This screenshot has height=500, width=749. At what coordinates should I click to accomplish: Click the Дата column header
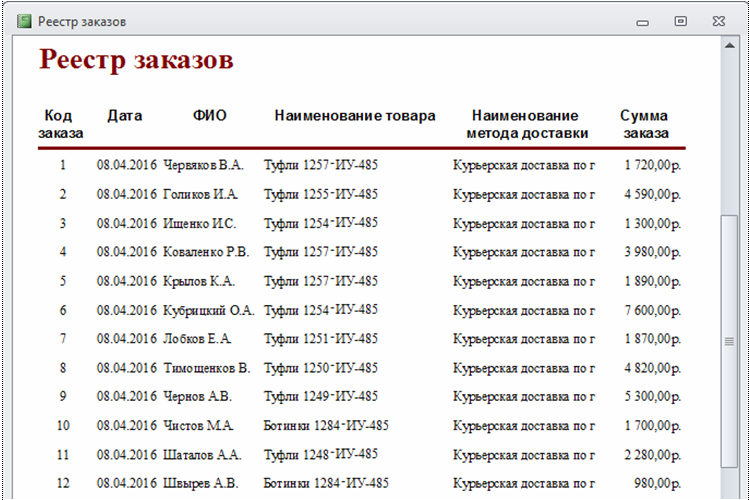[125, 116]
